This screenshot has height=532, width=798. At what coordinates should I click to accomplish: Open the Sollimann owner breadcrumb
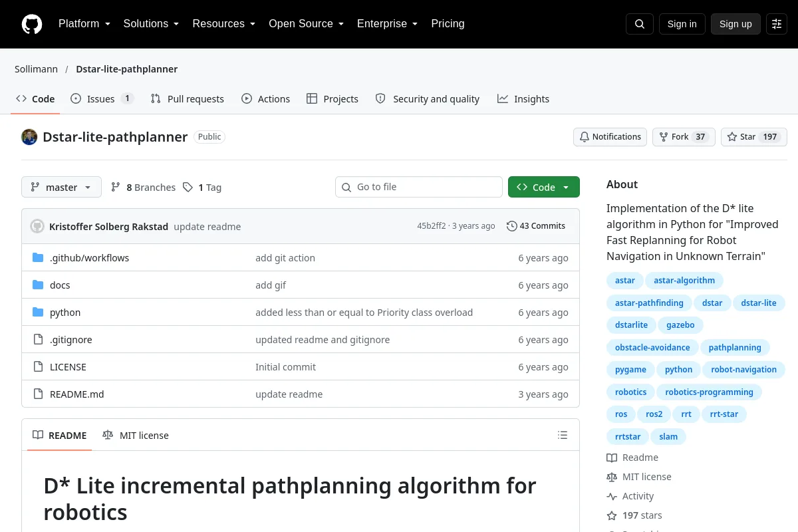[x=36, y=69]
